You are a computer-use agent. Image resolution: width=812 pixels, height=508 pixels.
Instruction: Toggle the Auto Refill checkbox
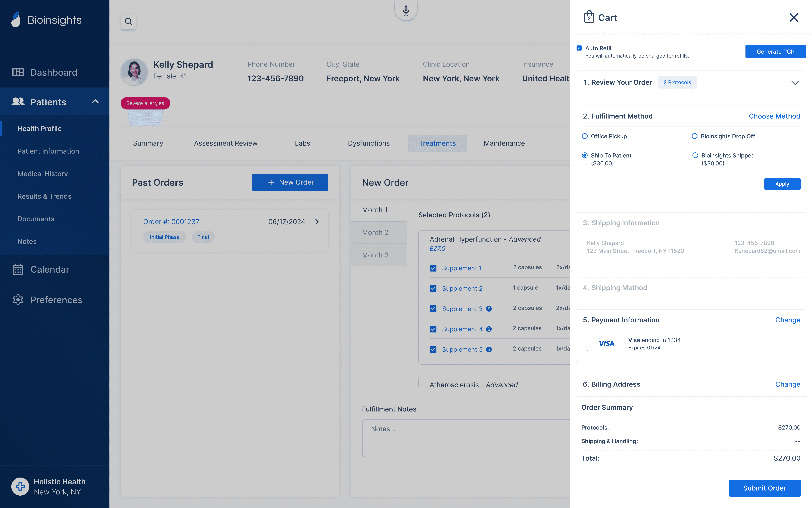[579, 48]
